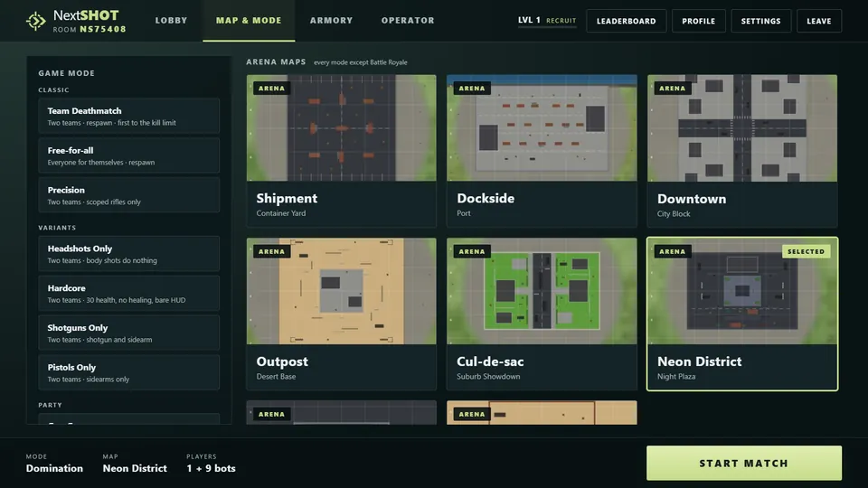Click the ARENA badge on Shipment card

point(271,88)
